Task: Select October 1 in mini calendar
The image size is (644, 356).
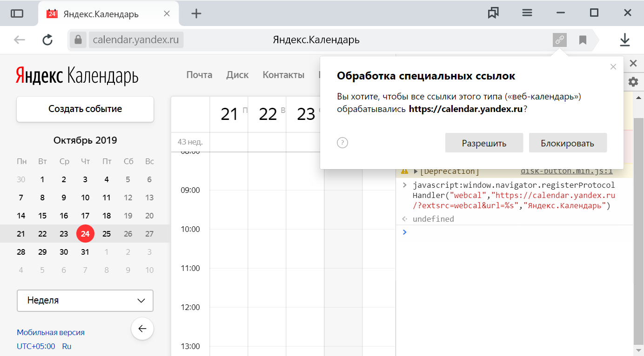Action: coord(42,179)
